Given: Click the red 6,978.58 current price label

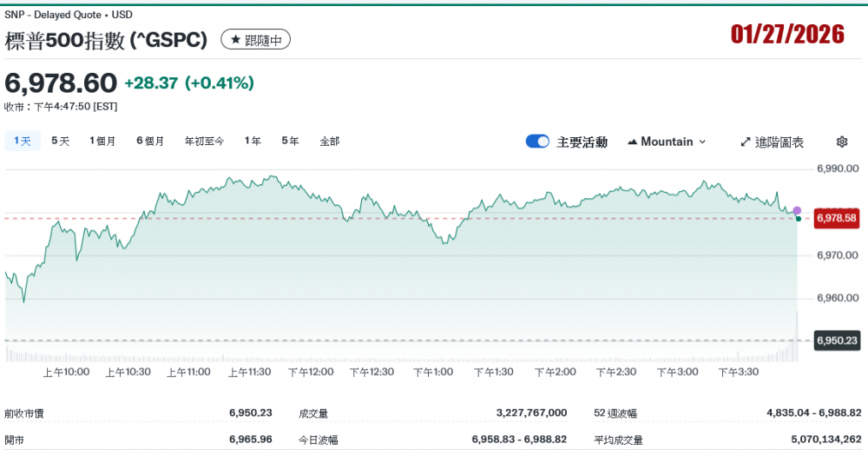Looking at the screenshot, I should coord(836,217).
